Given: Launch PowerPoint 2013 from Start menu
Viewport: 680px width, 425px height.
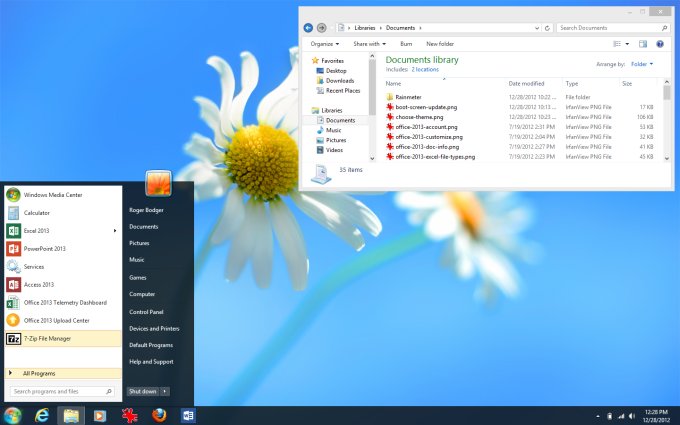Looking at the screenshot, I should (x=63, y=249).
